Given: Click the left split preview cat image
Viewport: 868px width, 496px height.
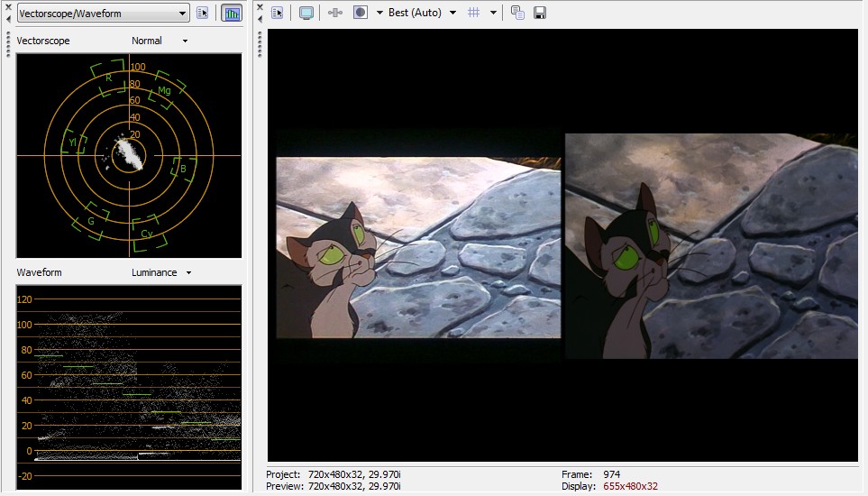Looking at the screenshot, I should [418, 247].
